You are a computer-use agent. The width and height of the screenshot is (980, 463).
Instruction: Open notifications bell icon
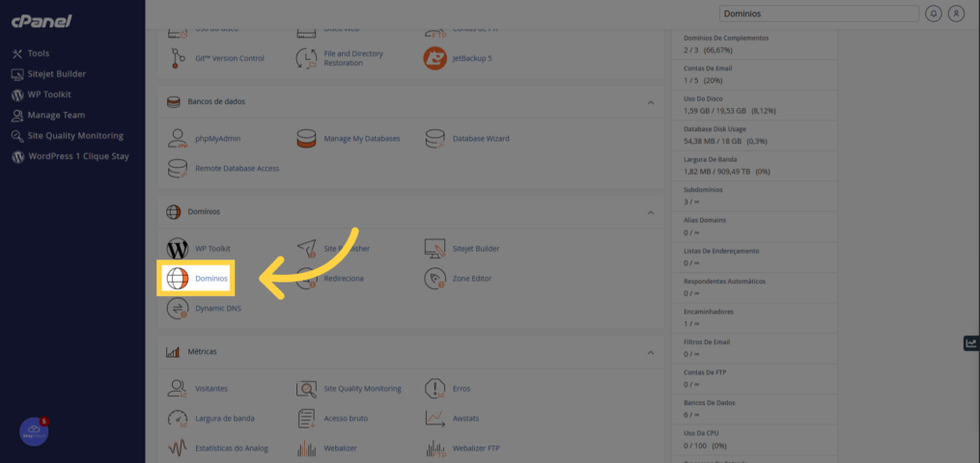(933, 14)
